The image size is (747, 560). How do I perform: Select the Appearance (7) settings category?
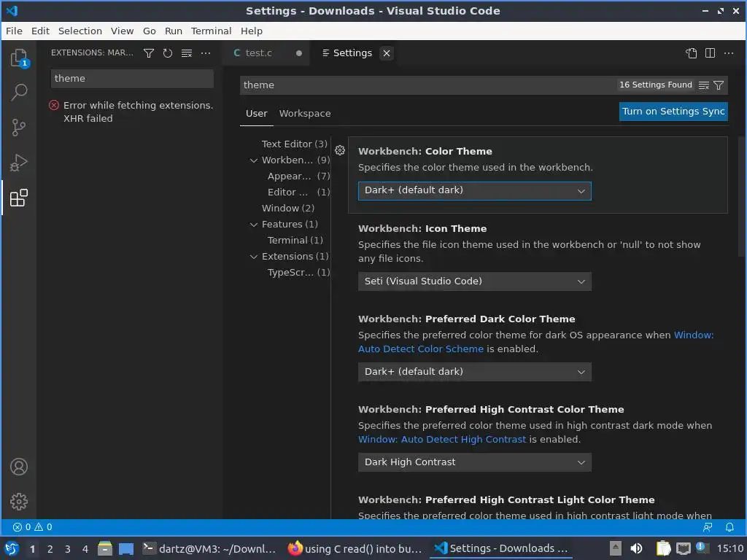click(298, 176)
